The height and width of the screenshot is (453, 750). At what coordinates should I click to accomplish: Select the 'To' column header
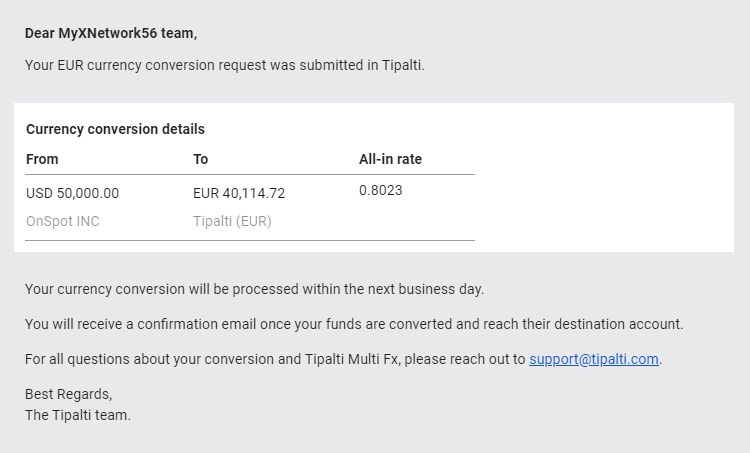click(200, 159)
